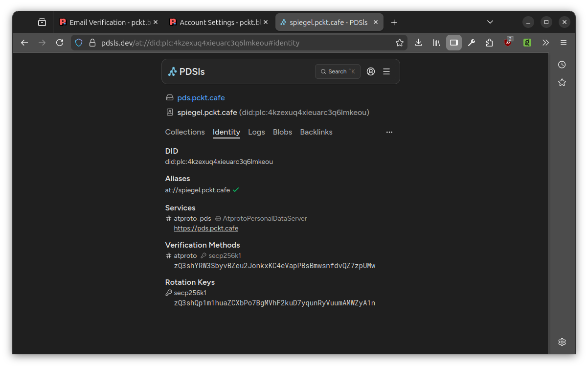Switch to the Collections tab
Viewport: 588px width, 368px height.
185,132
